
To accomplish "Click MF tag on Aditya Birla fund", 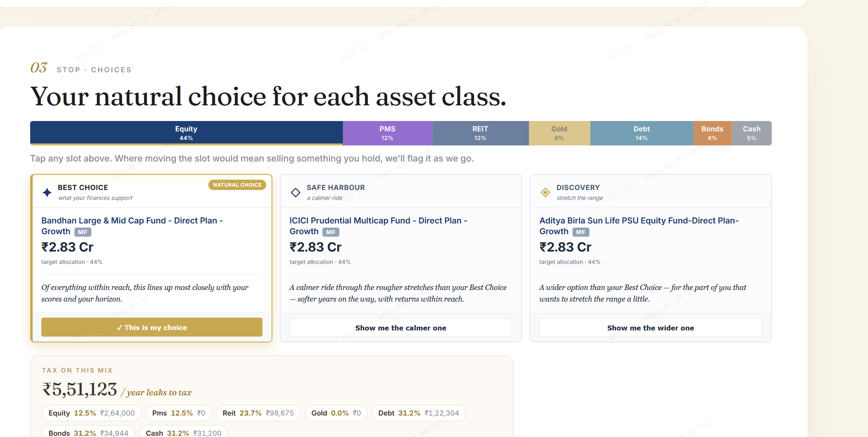I will pos(581,232).
